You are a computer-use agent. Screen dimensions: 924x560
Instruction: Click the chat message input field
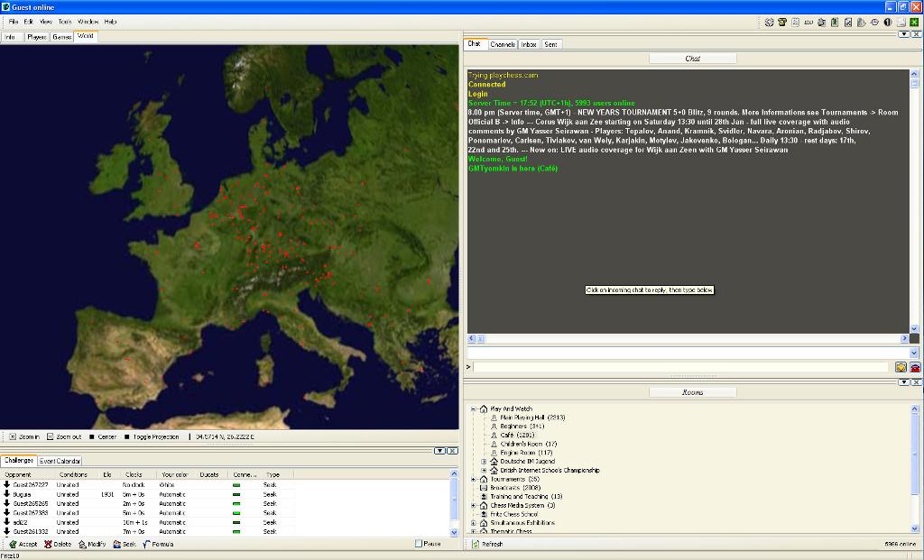[x=681, y=367]
